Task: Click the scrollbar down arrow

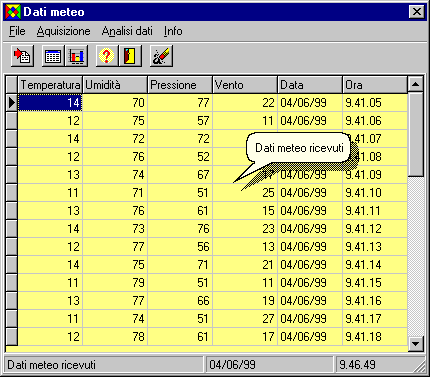Action: tap(416, 343)
